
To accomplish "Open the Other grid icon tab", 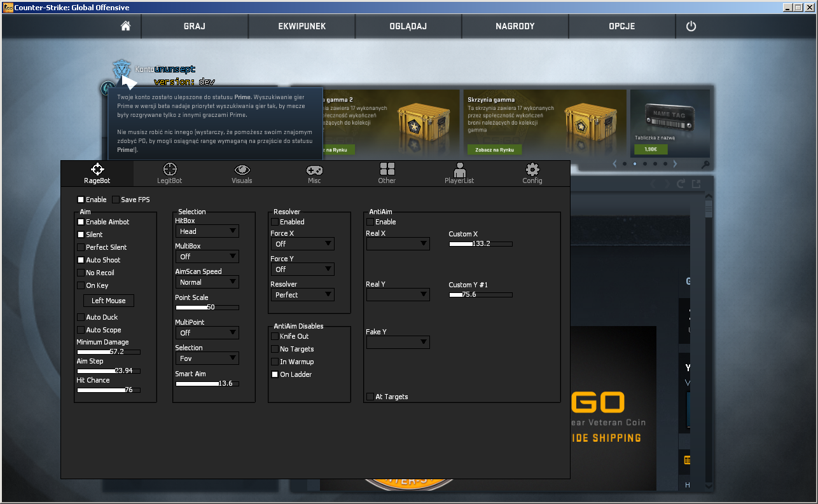I will [x=387, y=169].
